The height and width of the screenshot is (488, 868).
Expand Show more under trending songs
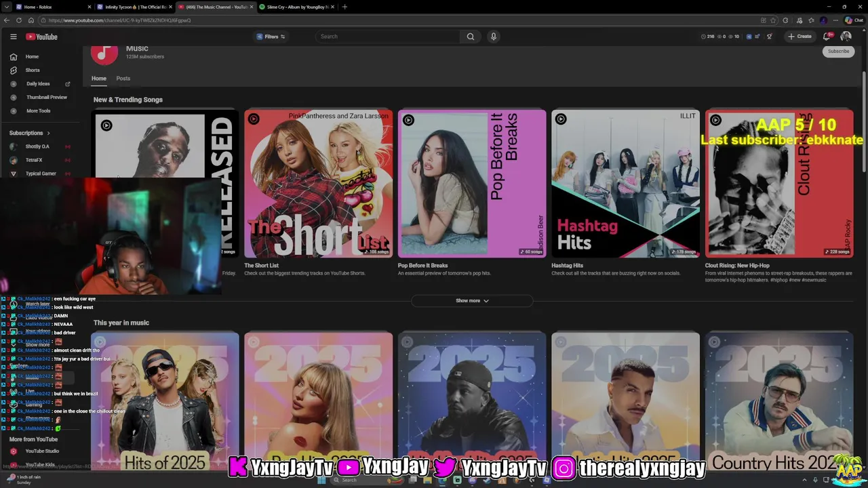(x=472, y=300)
